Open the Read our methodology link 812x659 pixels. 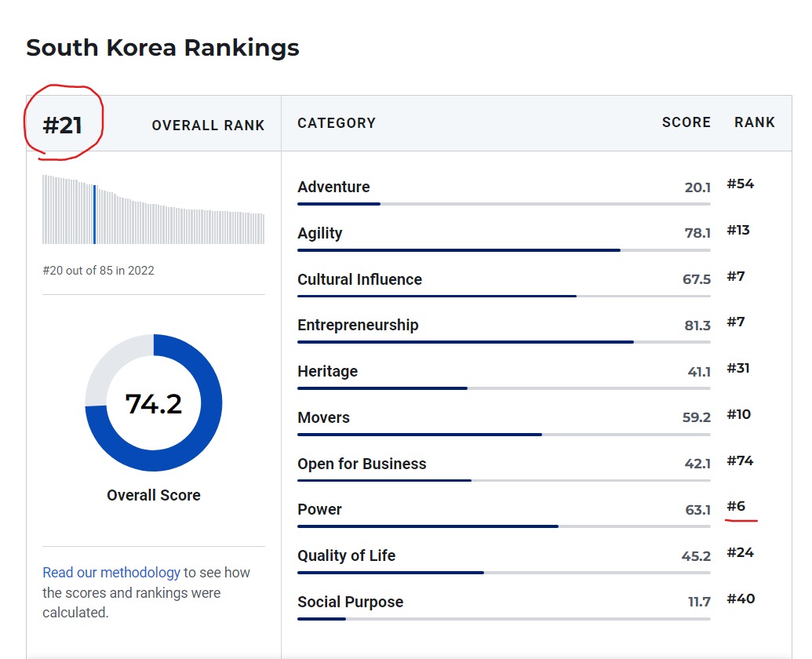click(x=111, y=573)
